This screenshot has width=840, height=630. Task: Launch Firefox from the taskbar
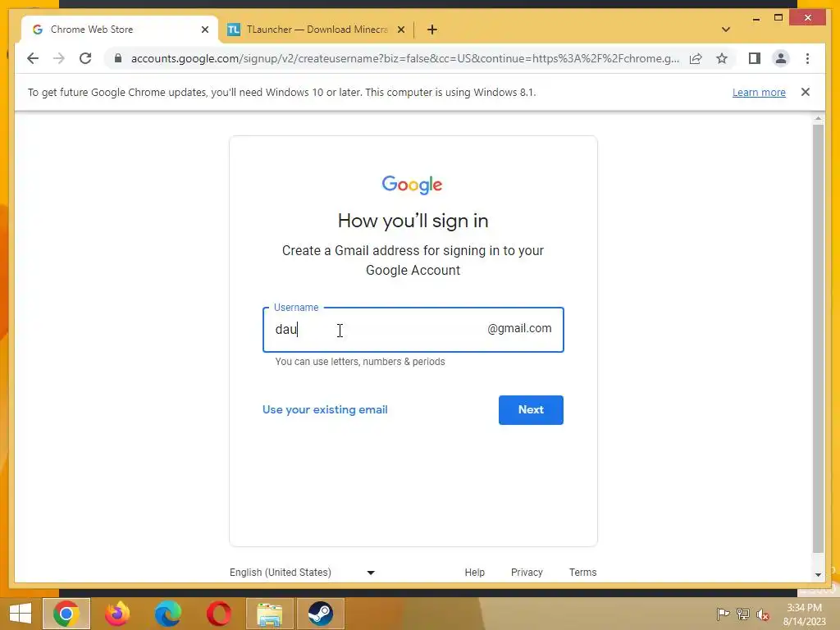coord(117,614)
